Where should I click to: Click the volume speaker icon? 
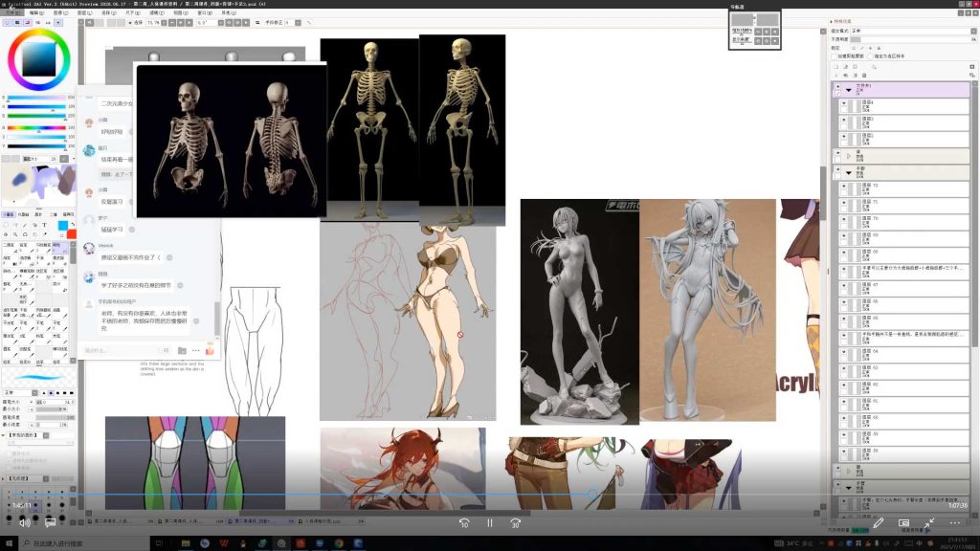pos(25,522)
